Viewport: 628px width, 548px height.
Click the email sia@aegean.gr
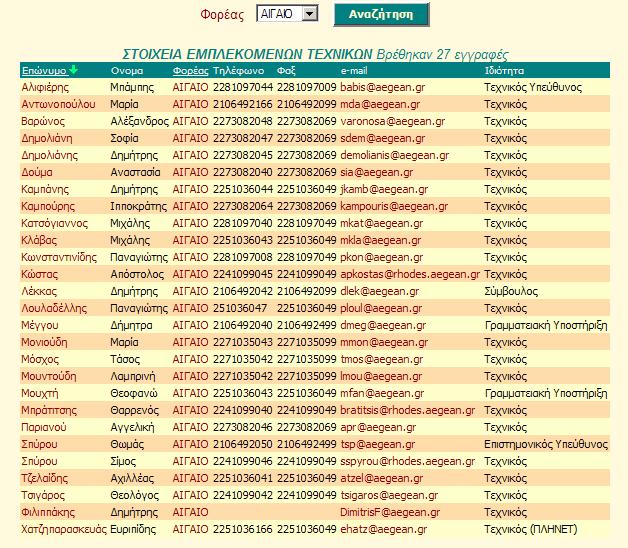pyautogui.click(x=376, y=172)
